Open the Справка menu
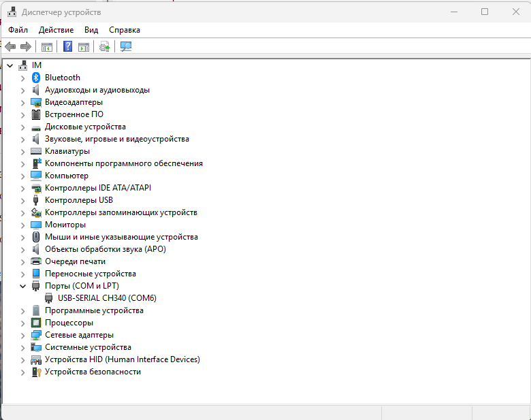This screenshot has height=420, width=531. [x=125, y=30]
